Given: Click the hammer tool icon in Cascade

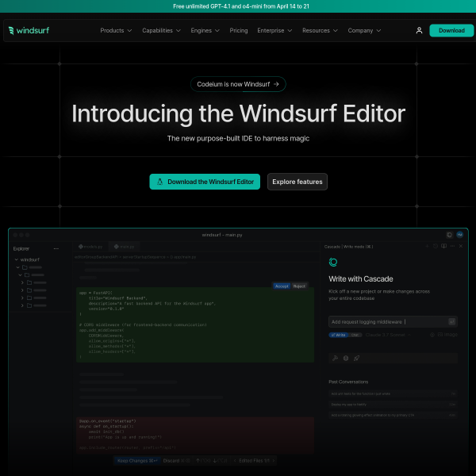Looking at the screenshot, I should point(335,359).
